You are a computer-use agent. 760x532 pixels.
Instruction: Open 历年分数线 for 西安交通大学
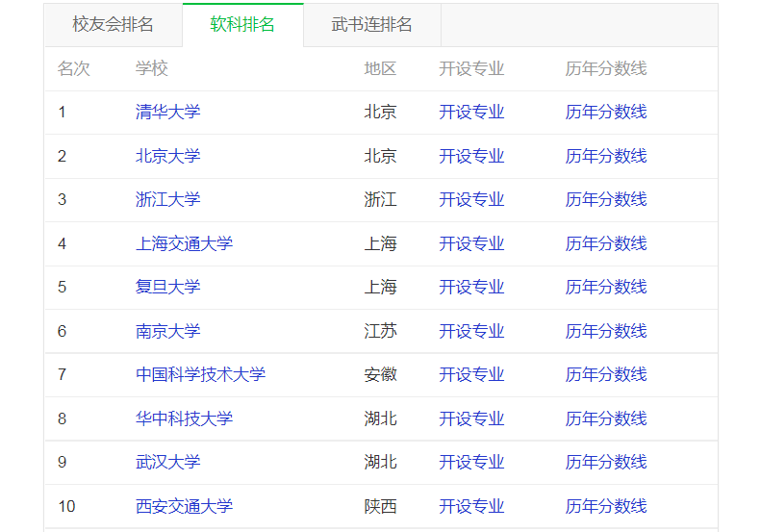[606, 506]
